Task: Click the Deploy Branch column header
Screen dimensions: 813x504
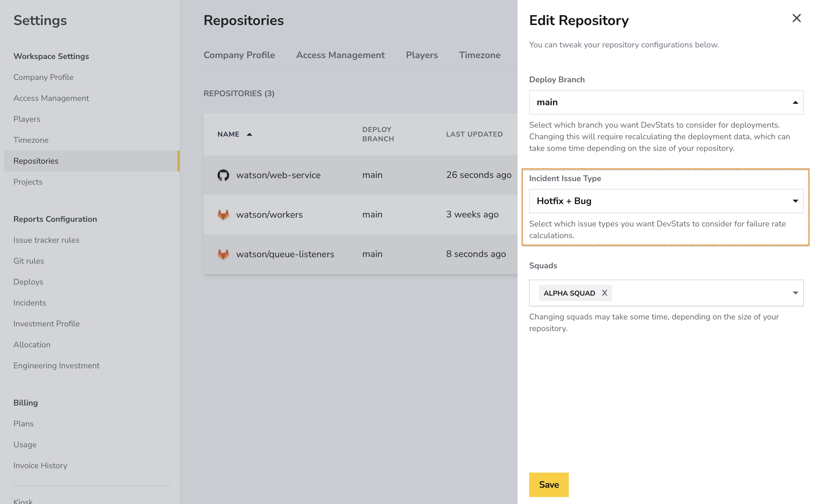Action: 378,134
